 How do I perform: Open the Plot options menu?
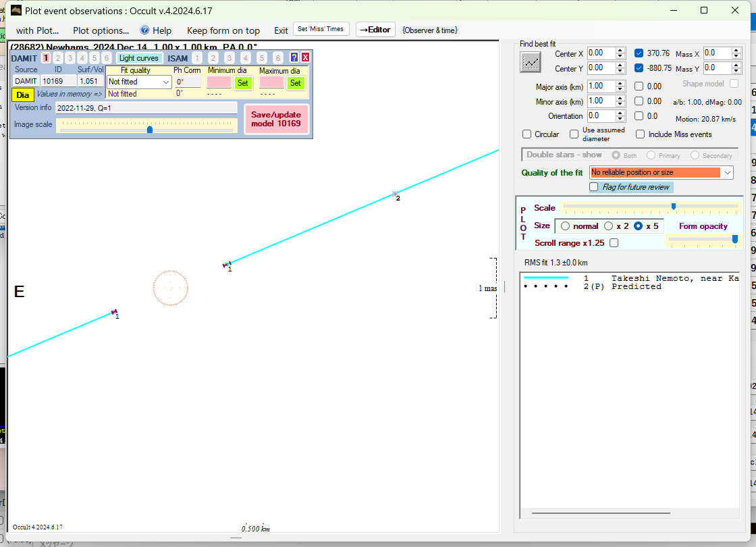[101, 30]
